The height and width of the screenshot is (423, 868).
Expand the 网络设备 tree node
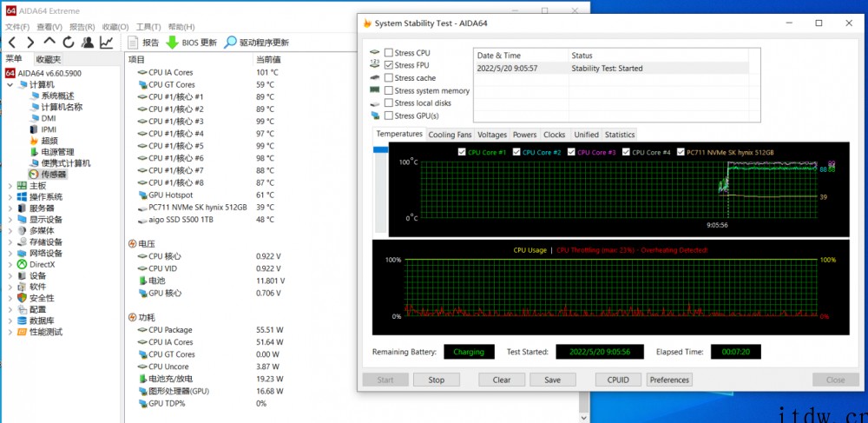point(10,253)
